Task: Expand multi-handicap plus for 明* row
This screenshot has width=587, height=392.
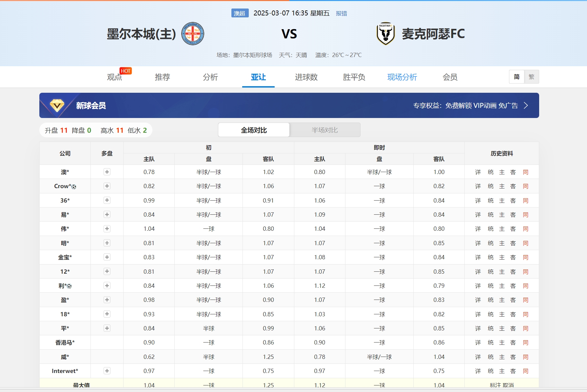Action: [x=107, y=243]
